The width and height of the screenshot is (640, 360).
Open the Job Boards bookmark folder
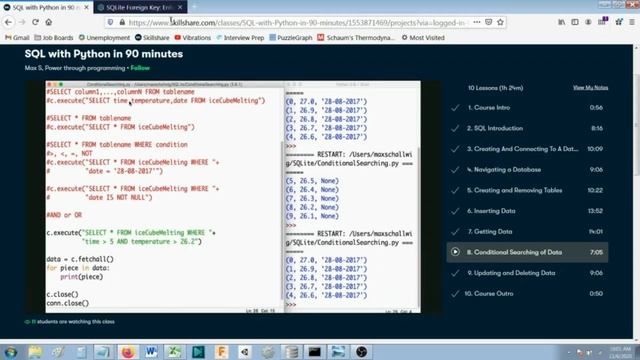click(x=53, y=38)
